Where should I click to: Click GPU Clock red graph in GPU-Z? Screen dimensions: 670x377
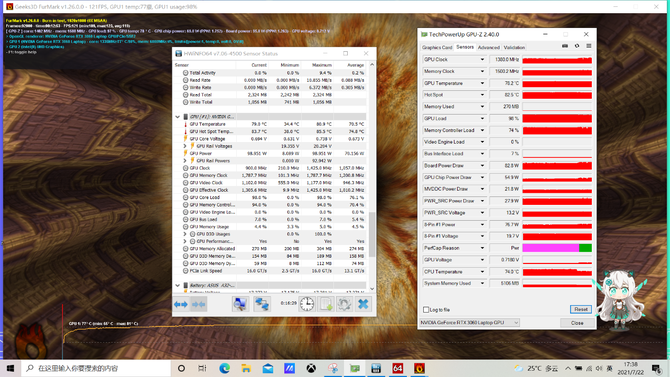coord(557,60)
